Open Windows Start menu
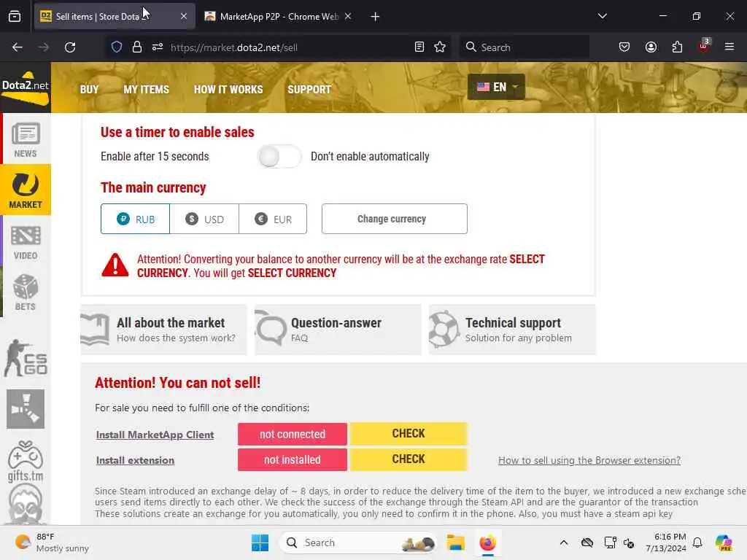 coord(260,542)
